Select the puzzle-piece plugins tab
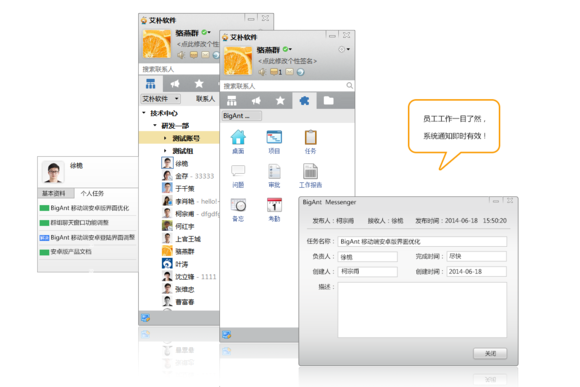The width and height of the screenshot is (580, 387). [x=304, y=101]
